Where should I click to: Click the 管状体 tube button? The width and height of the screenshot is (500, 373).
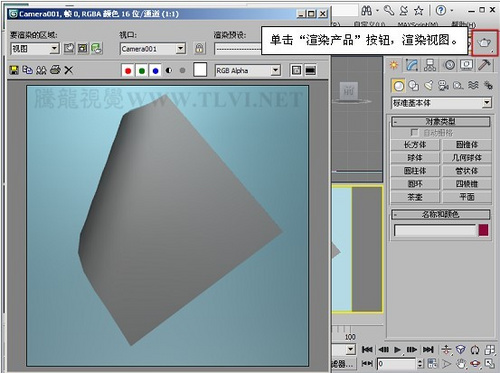pyautogui.click(x=467, y=171)
